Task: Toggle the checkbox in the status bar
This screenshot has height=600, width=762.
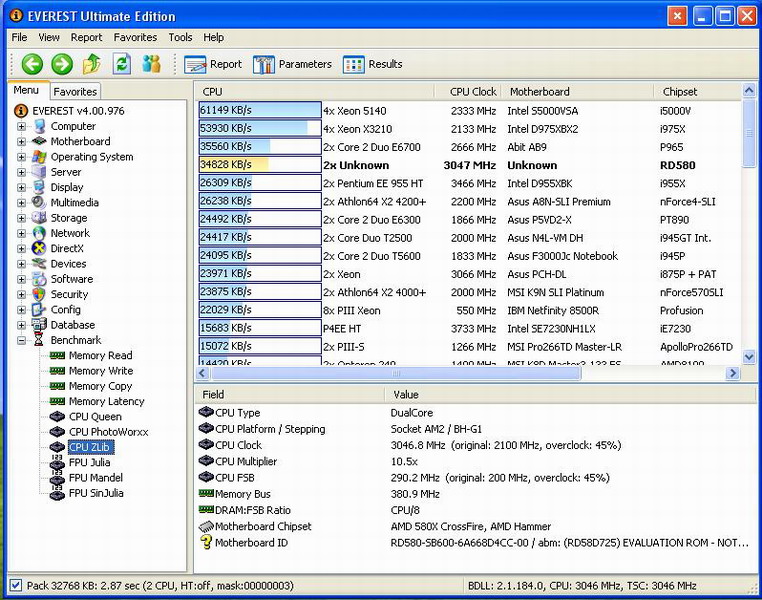Action: (16, 585)
